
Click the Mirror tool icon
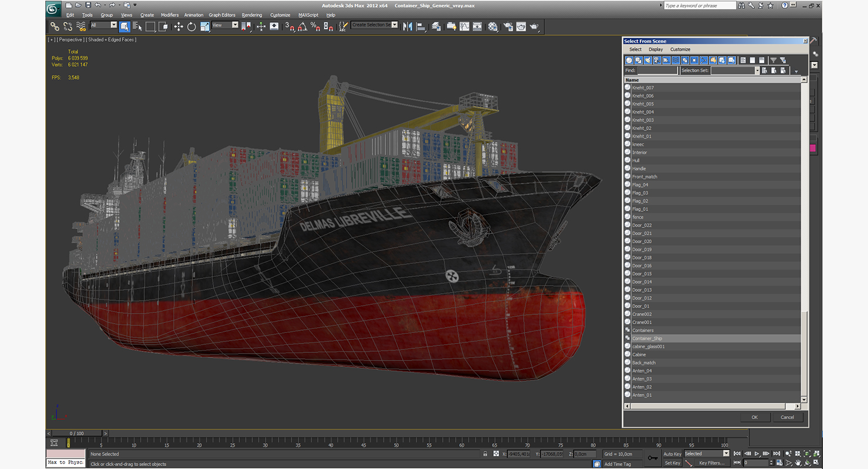[x=408, y=26]
